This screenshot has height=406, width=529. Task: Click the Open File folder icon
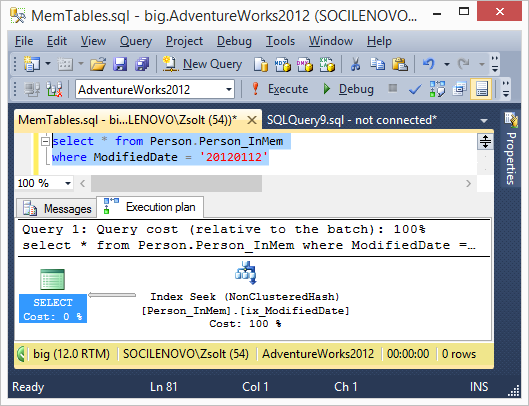pos(98,64)
